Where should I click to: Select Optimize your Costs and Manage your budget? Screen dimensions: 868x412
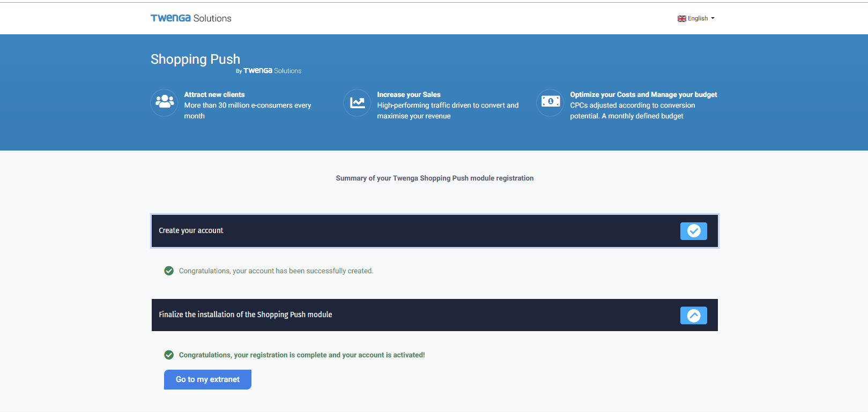tap(643, 94)
